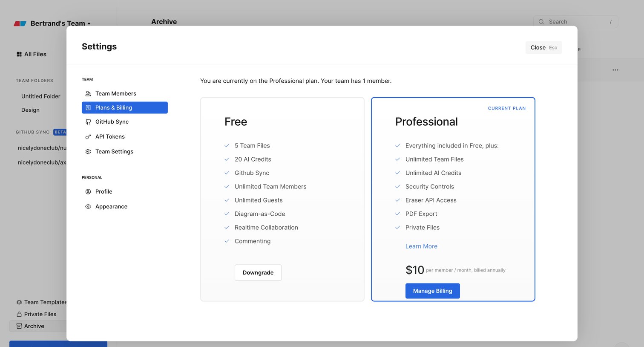Click the BETA badge next to GitHub Sync
644x347 pixels.
tap(60, 132)
